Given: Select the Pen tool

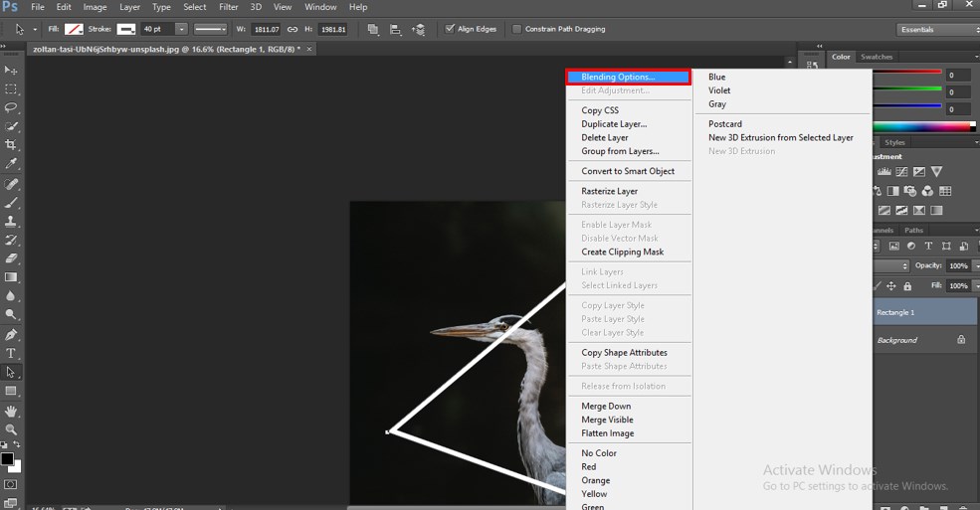Looking at the screenshot, I should point(11,335).
